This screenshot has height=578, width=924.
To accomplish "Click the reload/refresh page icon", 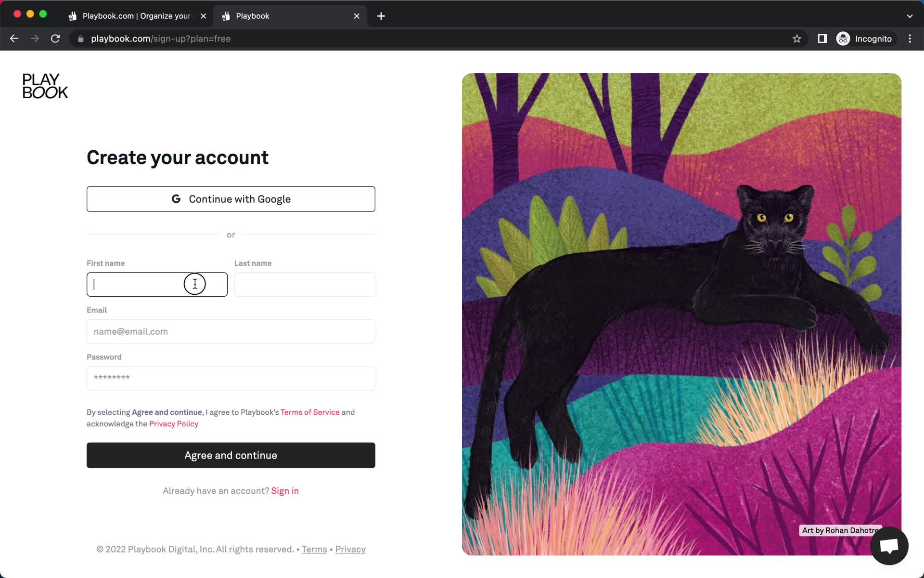I will pyautogui.click(x=56, y=39).
